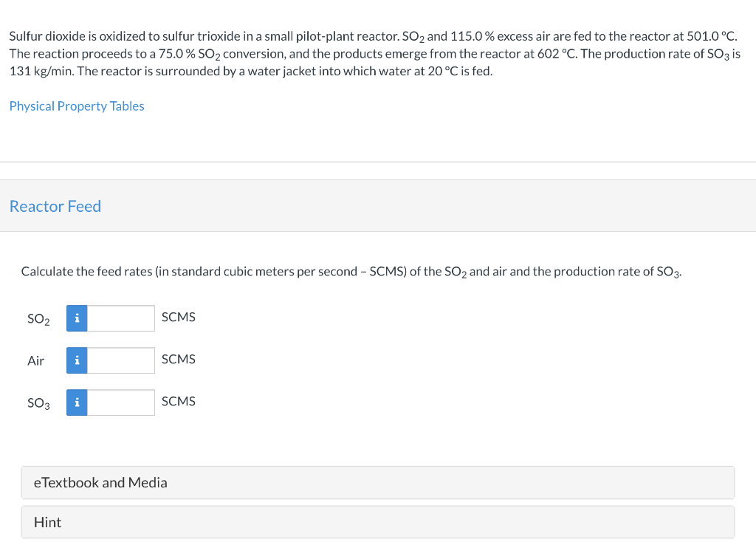Expand the eTextbook and Media panel
Screen dimensions: 756x542
pos(100,482)
